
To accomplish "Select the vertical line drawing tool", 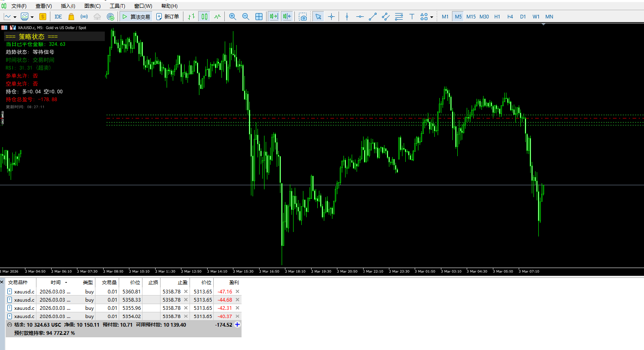I will click(x=347, y=16).
